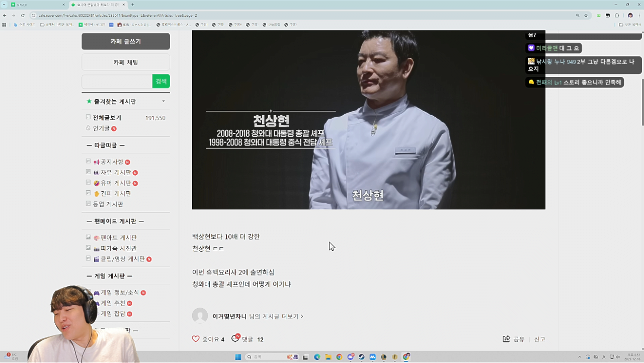Expand 님의 게시글 더보기 chevron
Image resolution: width=644 pixels, height=363 pixels.
click(302, 317)
